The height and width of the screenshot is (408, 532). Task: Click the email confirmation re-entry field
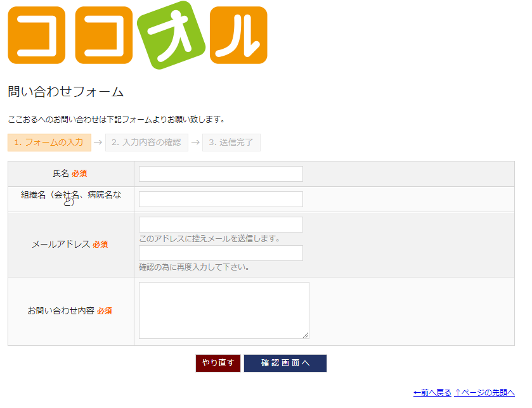click(221, 253)
